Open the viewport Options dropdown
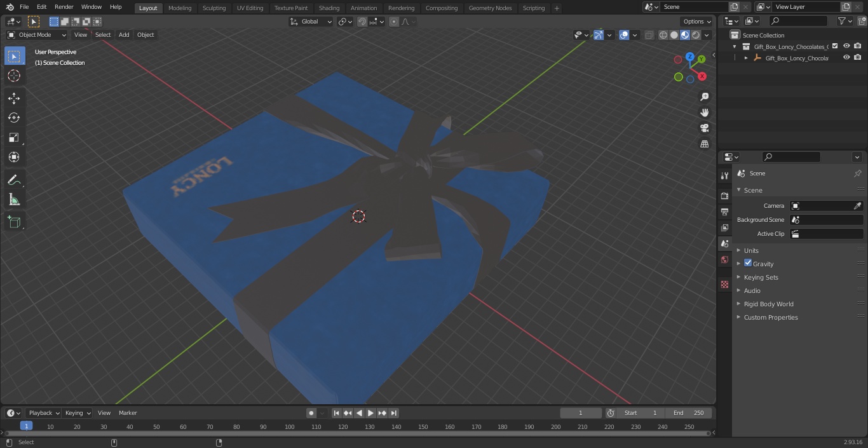Screen dimensions: 868x448 [697, 22]
